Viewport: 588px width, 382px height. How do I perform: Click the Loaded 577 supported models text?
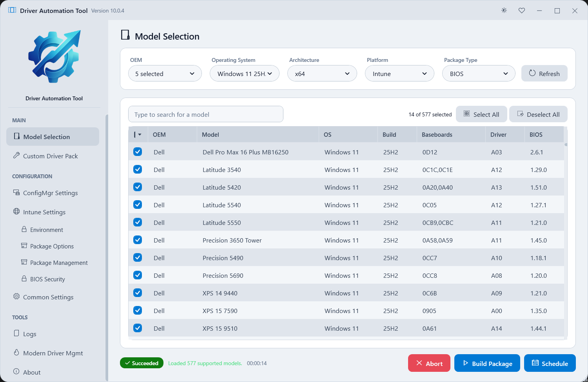tap(205, 363)
